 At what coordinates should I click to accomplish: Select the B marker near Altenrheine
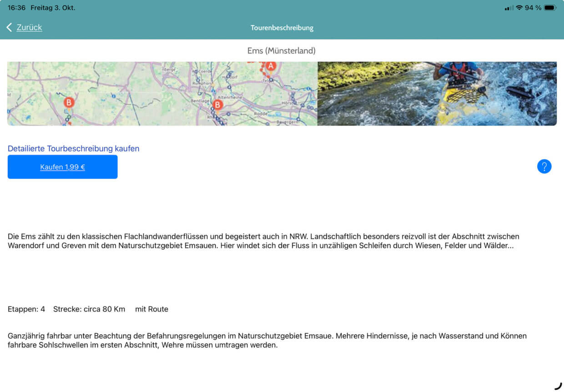point(217,105)
